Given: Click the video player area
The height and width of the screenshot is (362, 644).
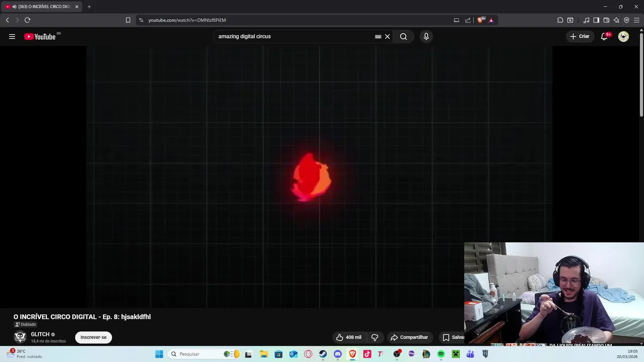Looking at the screenshot, I should click(x=319, y=177).
